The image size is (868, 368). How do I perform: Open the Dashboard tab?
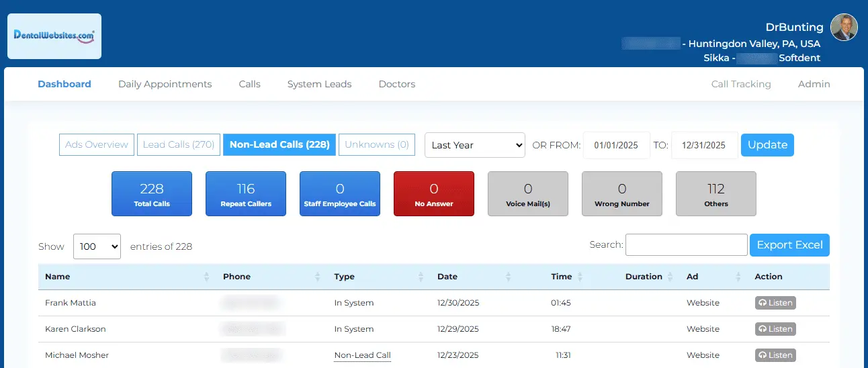point(64,84)
